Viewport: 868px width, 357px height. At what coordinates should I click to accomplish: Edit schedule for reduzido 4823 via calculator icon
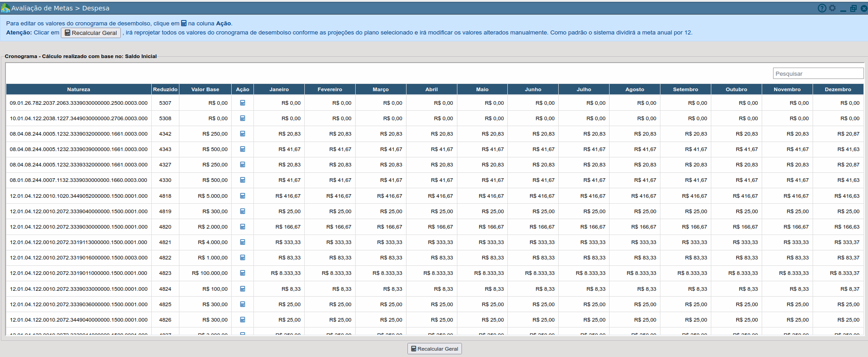(243, 273)
